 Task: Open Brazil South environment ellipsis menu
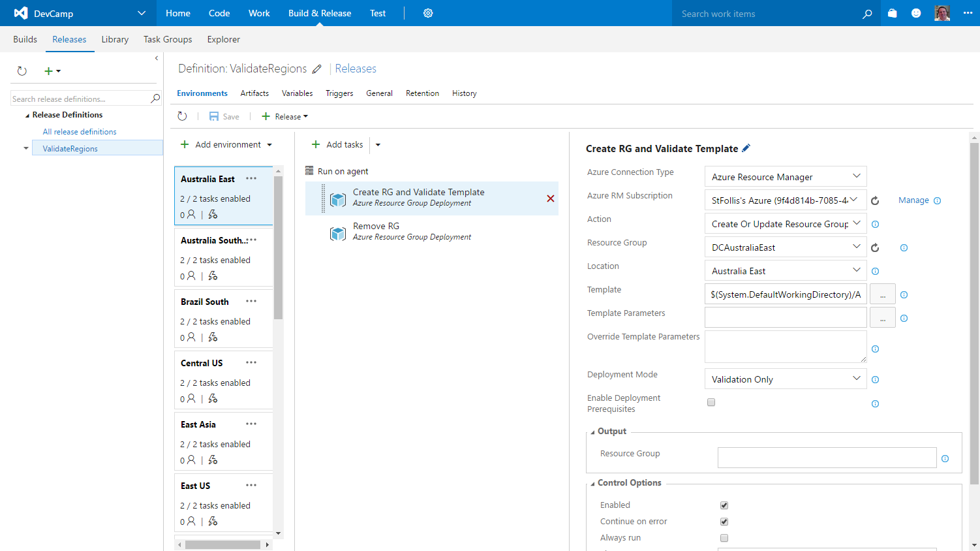(x=251, y=301)
